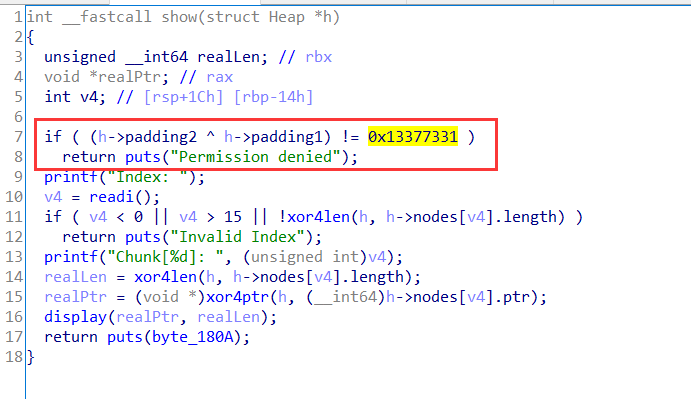The width and height of the screenshot is (691, 399).
Task: Select the padding2 struct member
Action: click(161, 137)
